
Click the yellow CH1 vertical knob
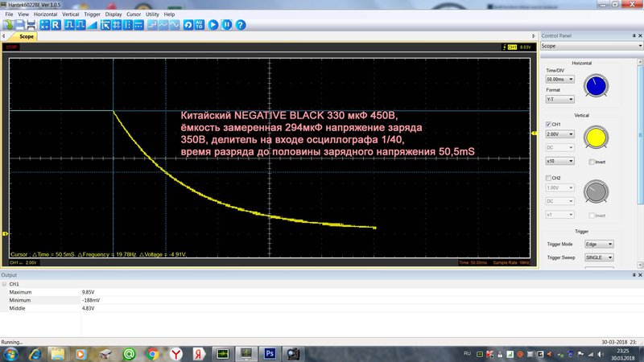pyautogui.click(x=596, y=138)
